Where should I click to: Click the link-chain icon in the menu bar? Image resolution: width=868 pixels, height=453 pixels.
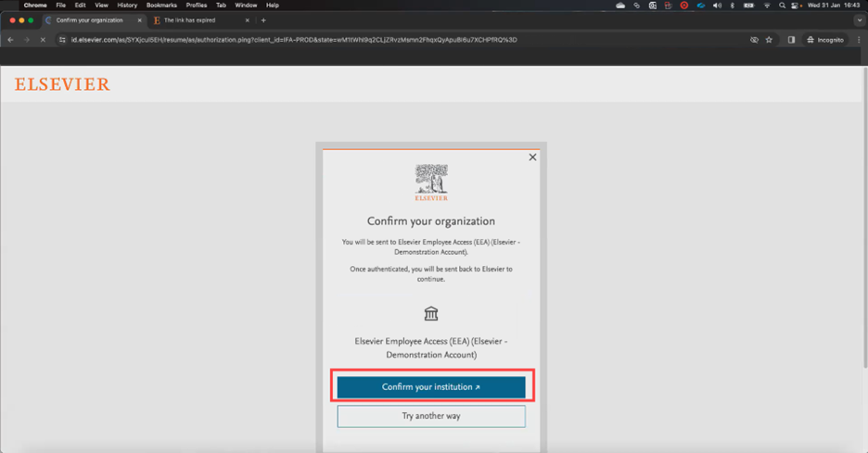(x=636, y=5)
